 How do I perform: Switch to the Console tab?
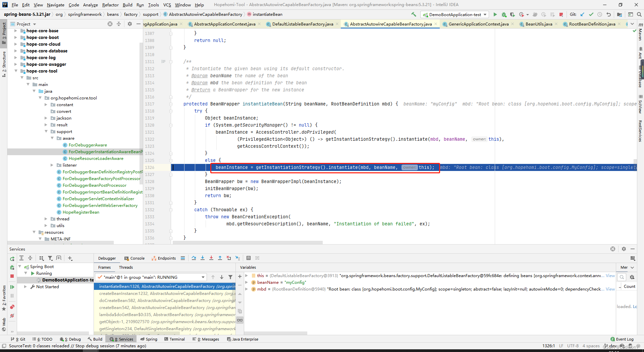click(135, 258)
